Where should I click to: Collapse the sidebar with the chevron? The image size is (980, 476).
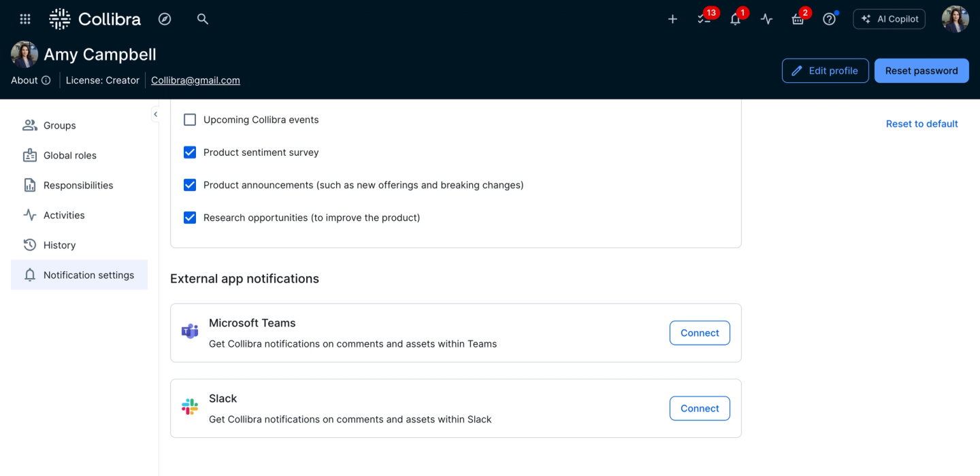pos(155,114)
